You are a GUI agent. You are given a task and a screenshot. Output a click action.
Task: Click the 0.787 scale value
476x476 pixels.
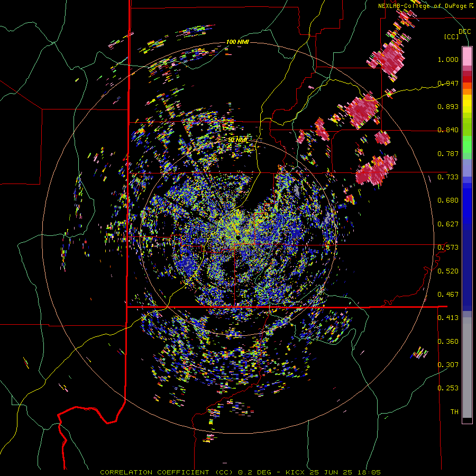(448, 153)
